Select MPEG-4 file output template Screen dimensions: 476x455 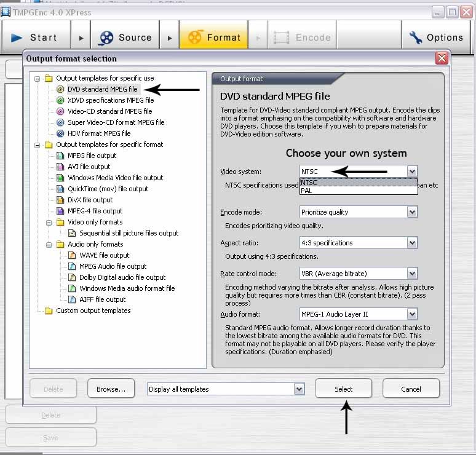pos(95,211)
